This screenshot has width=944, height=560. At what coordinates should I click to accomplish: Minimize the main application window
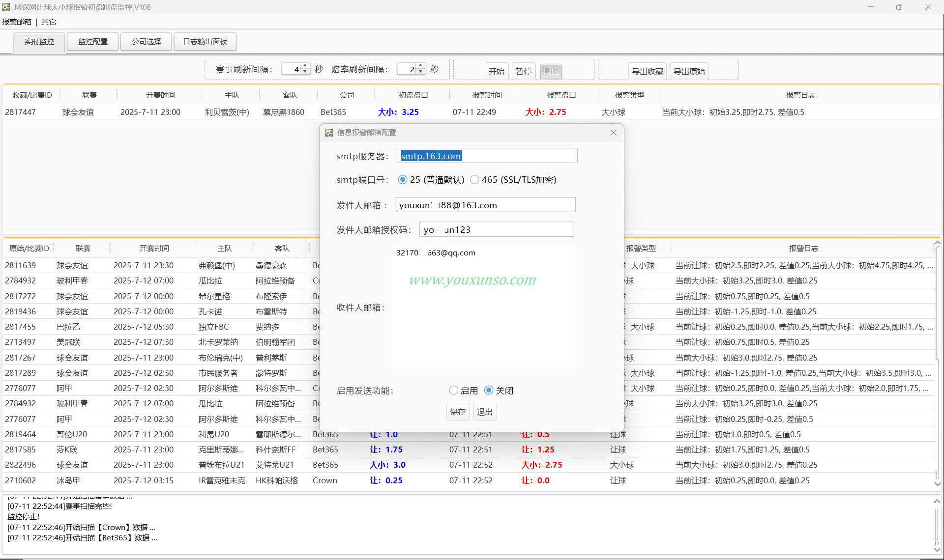click(x=871, y=7)
